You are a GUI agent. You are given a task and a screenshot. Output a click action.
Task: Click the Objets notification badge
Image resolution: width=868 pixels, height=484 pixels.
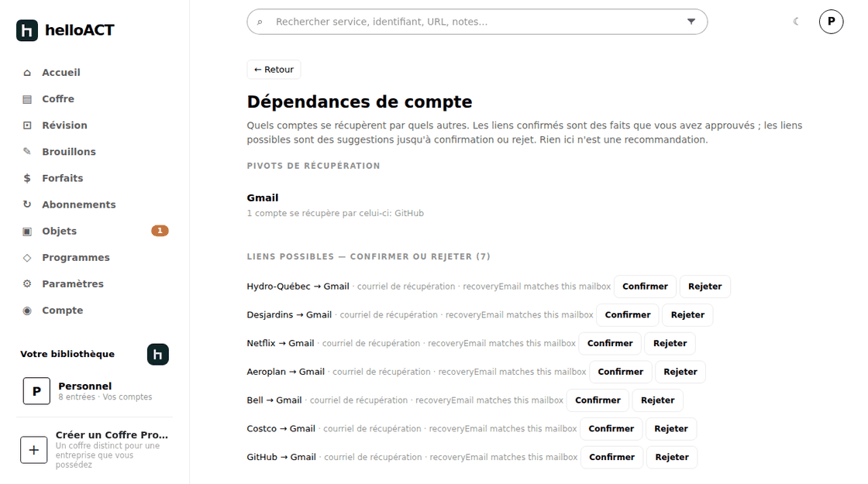pos(160,231)
